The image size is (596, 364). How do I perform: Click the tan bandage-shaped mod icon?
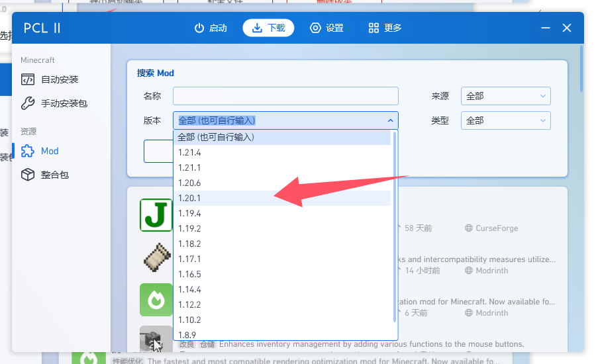(156, 257)
